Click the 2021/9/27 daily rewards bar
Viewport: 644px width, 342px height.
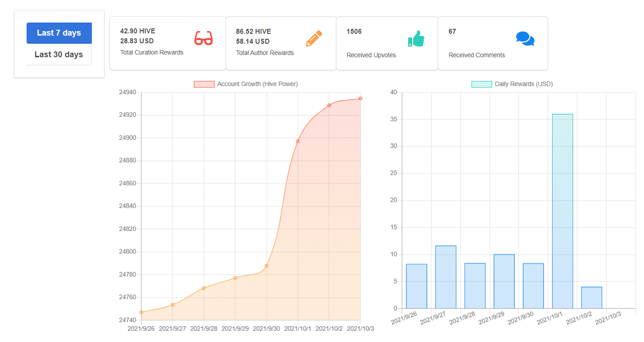446,277
